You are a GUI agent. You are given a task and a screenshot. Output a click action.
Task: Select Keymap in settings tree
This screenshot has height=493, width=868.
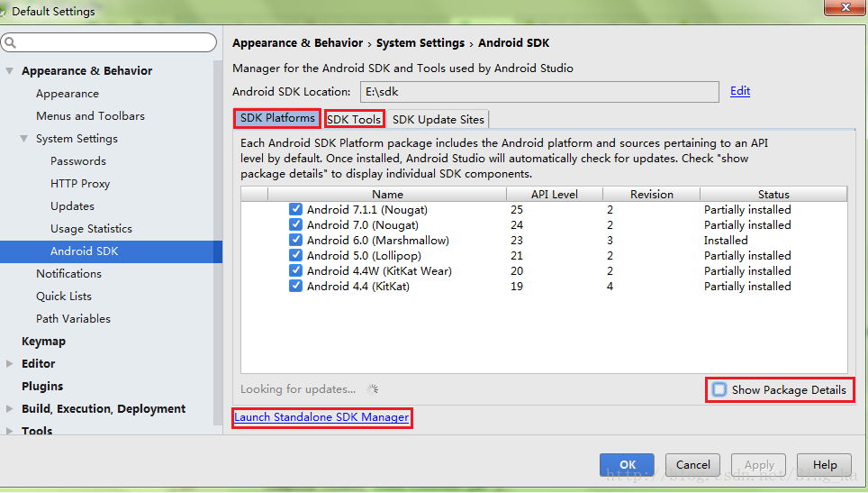(44, 342)
